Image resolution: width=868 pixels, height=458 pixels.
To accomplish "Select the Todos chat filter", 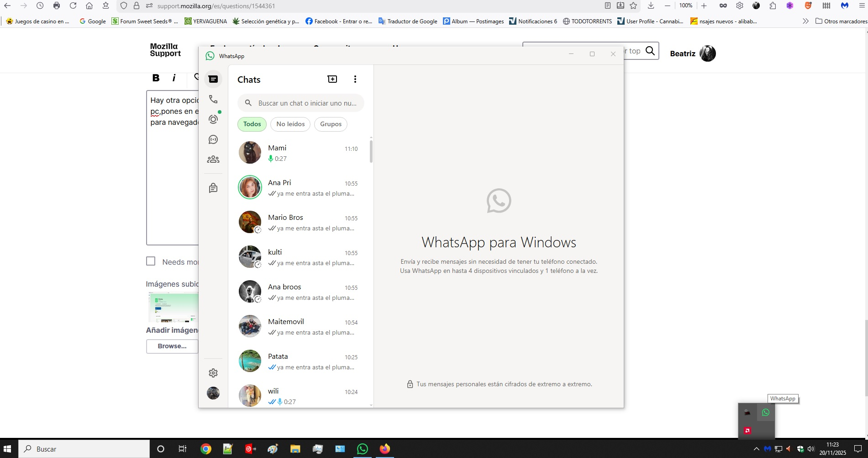I will 252,124.
